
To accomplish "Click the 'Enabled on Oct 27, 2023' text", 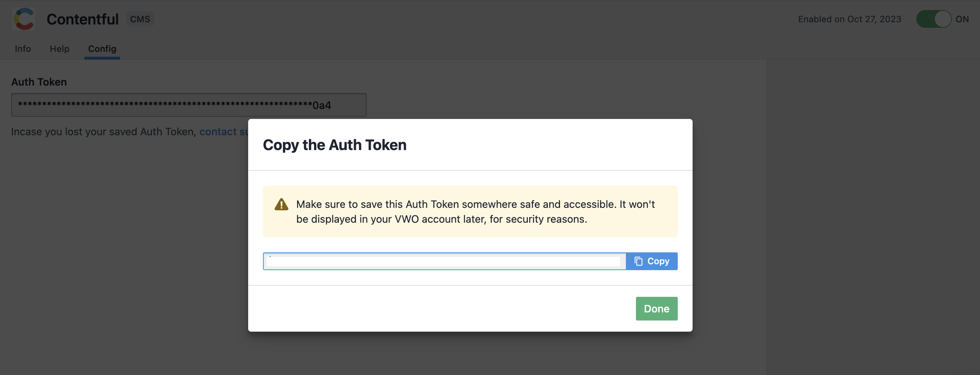I will [x=849, y=19].
